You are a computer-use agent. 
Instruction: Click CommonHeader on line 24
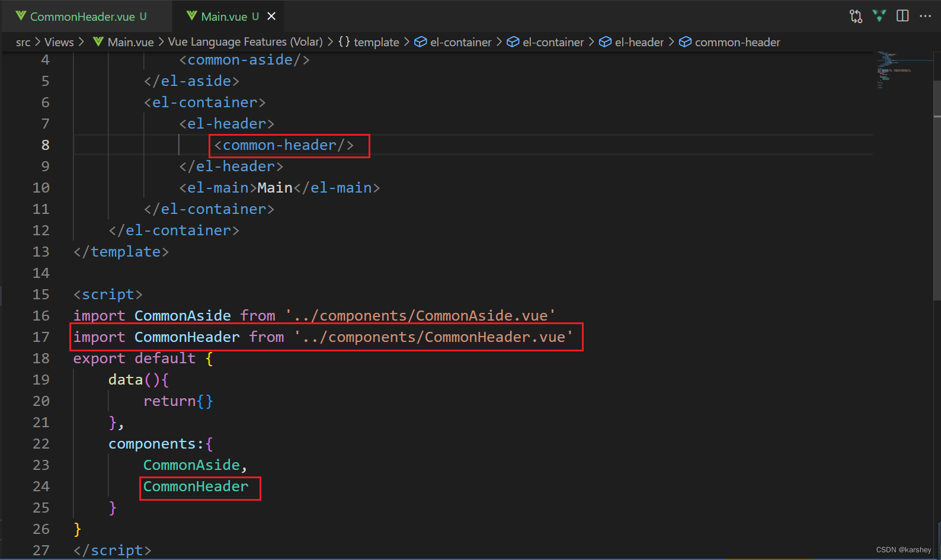click(x=196, y=487)
